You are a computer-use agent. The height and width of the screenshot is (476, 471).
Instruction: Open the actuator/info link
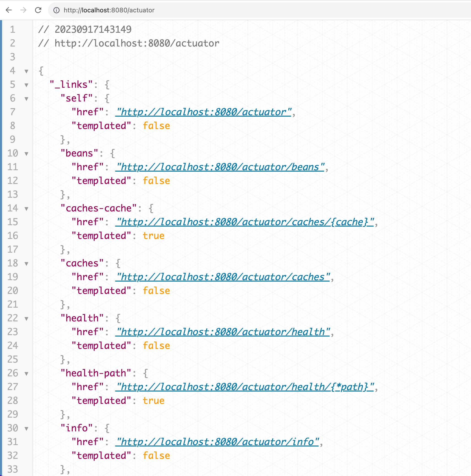pos(217,442)
